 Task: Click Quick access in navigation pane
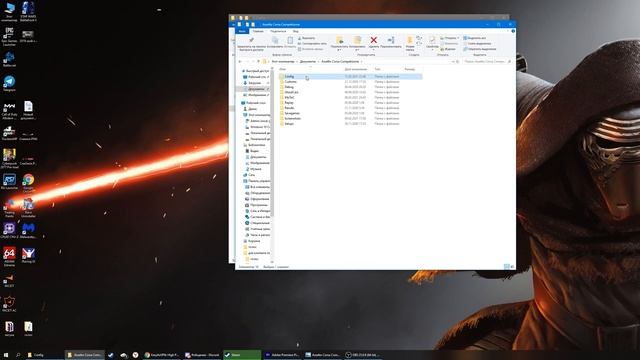(257, 71)
